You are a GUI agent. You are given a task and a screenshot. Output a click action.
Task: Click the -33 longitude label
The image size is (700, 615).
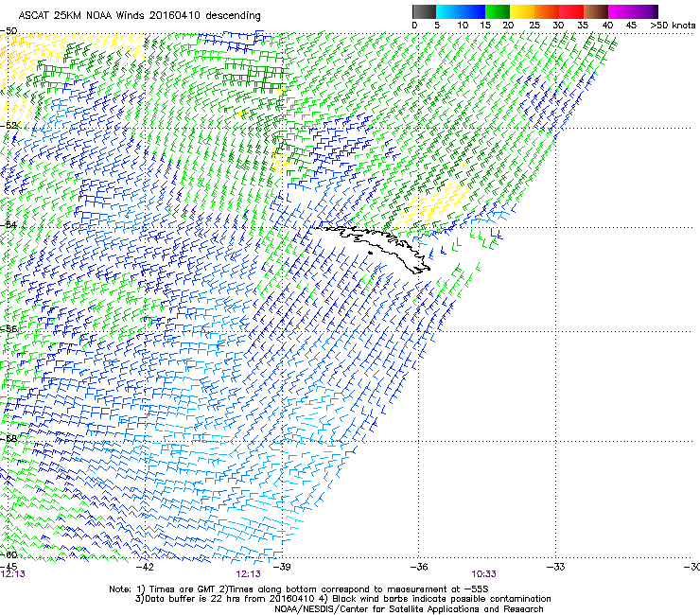coord(555,567)
